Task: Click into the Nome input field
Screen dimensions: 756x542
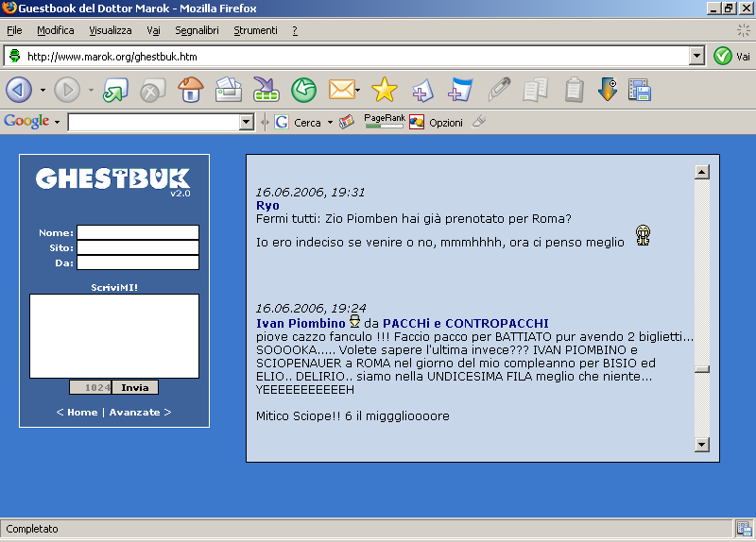Action: [x=138, y=232]
